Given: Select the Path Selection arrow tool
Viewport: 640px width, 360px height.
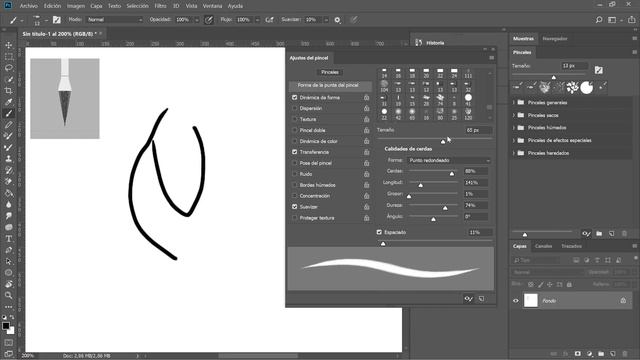Looking at the screenshot, I should pos(9,261).
